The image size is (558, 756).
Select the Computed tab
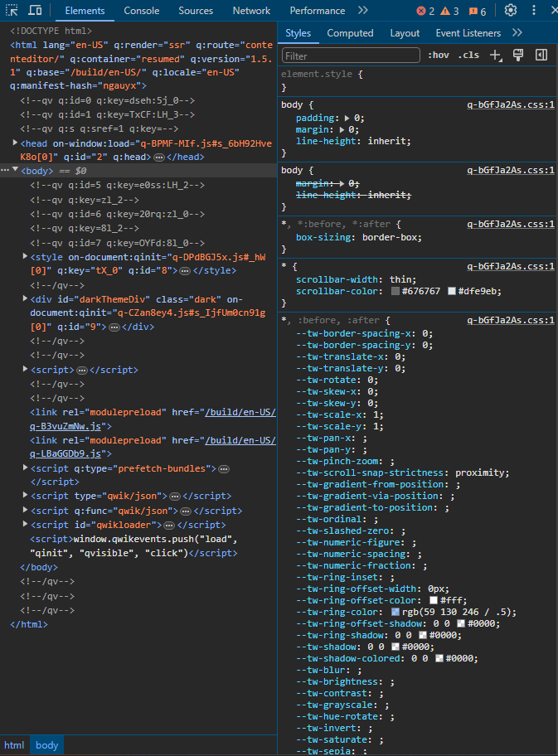[x=350, y=33]
